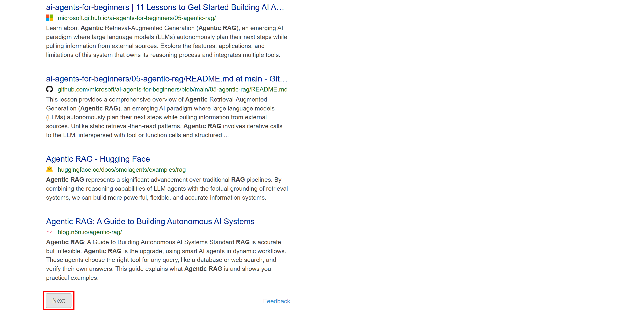Screen dimensions: 644x315
Task: Click the GitHub logo beside the second result URL
Action: (x=50, y=89)
